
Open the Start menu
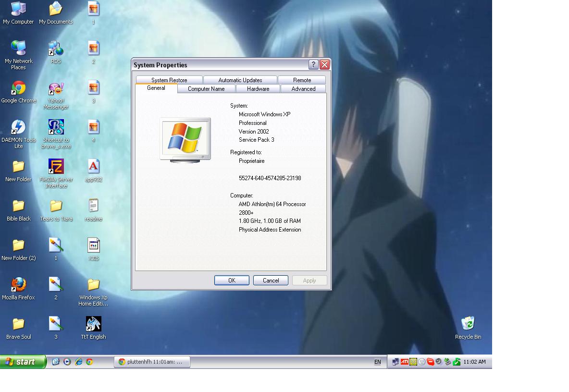click(23, 362)
